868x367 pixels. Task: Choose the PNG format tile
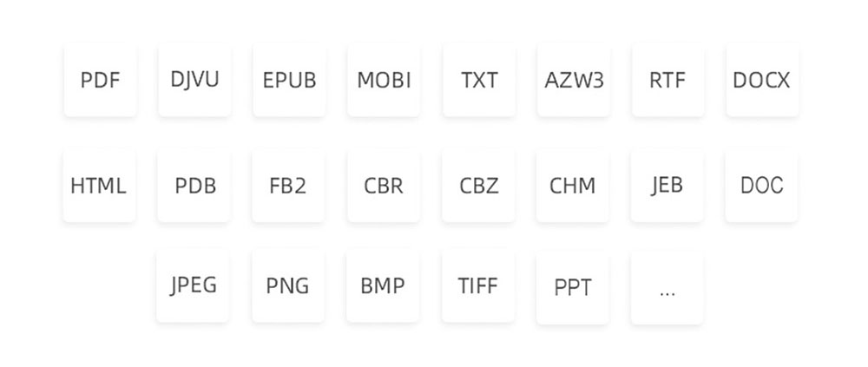click(x=288, y=286)
